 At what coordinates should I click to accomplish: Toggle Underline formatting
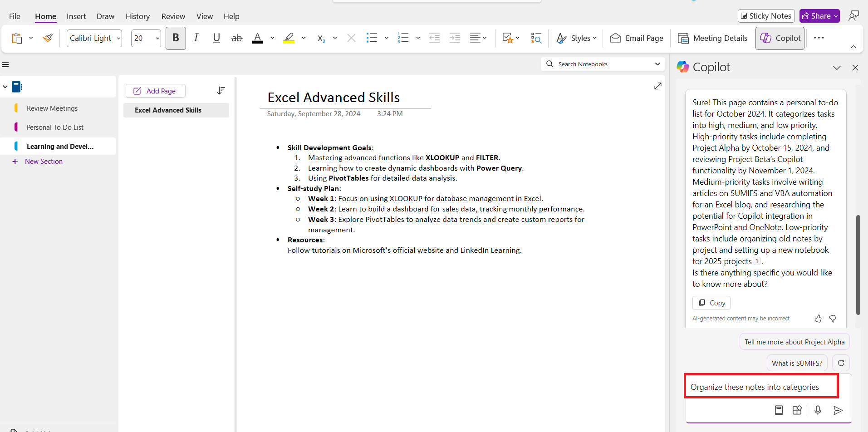pos(216,38)
